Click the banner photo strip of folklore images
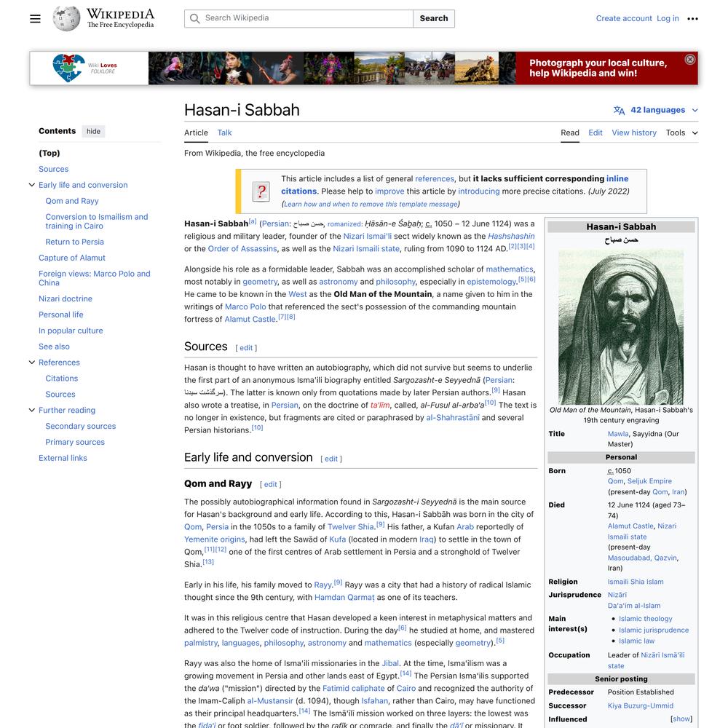 (332, 68)
